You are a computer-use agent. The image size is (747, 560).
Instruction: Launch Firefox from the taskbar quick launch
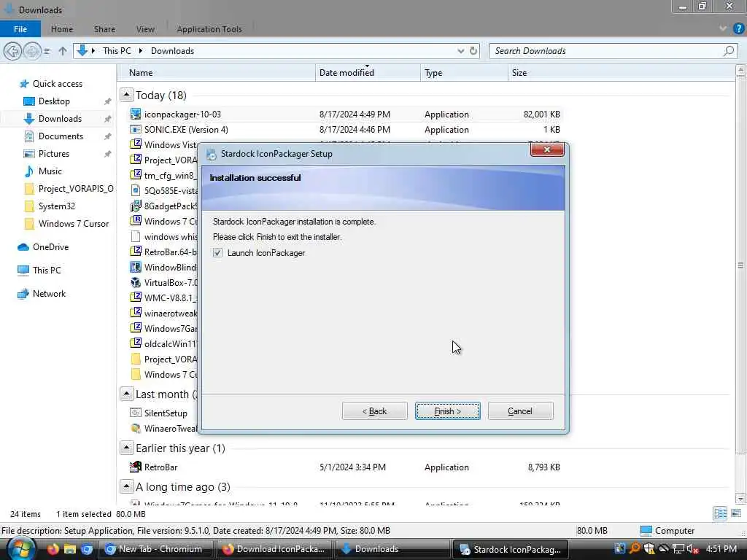coord(53,549)
